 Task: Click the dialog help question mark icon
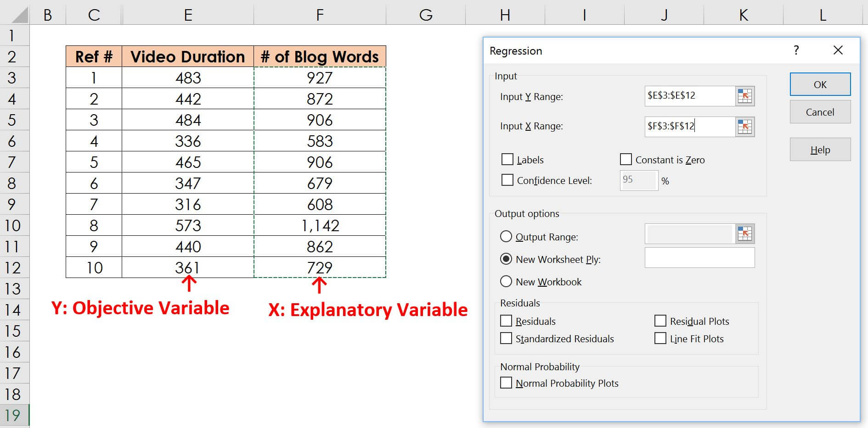click(x=796, y=50)
